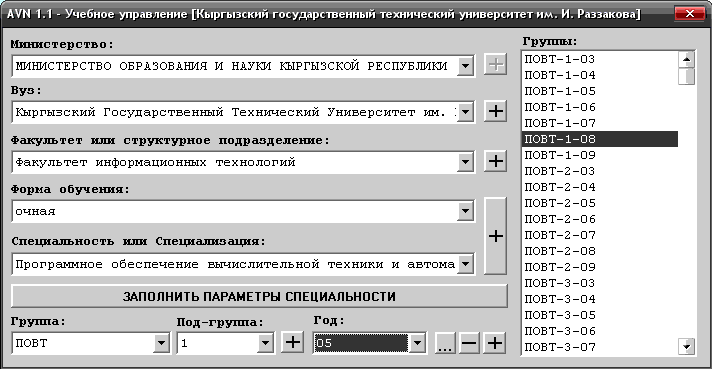Screen dimensions: 712x369
Task: Select group ПОВТ-2-08
Action: pyautogui.click(x=600, y=251)
